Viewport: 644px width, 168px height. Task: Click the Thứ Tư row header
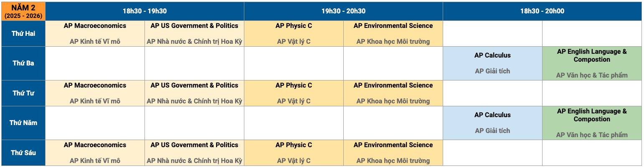pyautogui.click(x=23, y=93)
